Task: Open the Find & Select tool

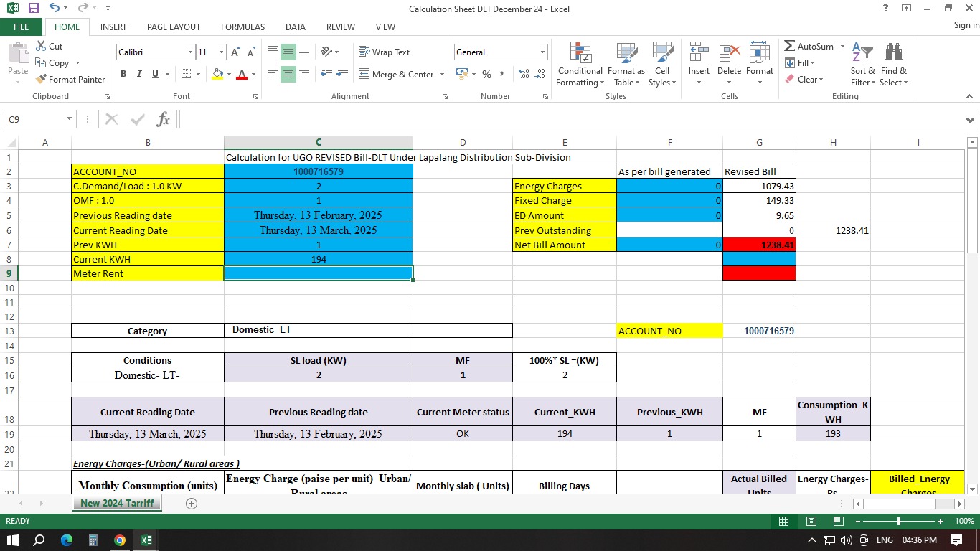Action: point(893,65)
